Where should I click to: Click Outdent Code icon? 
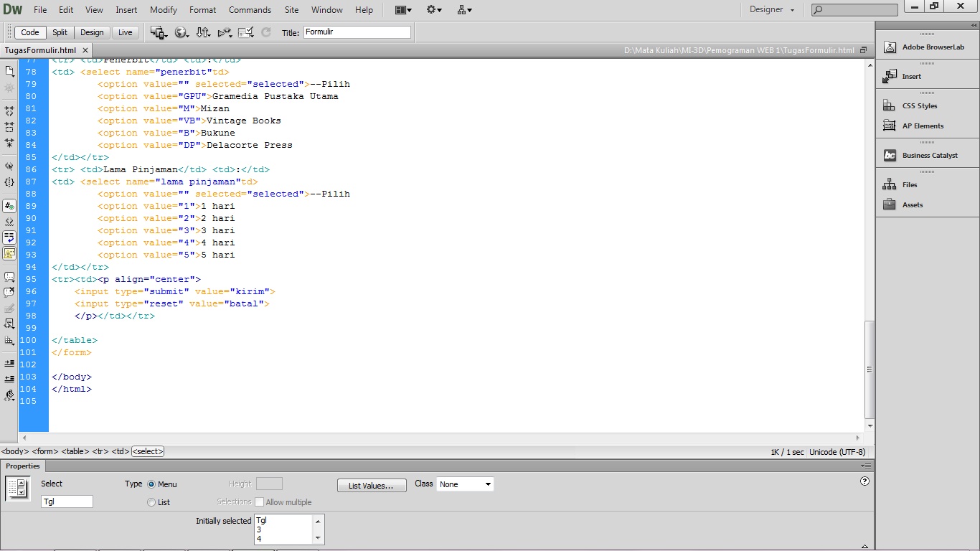(9, 379)
